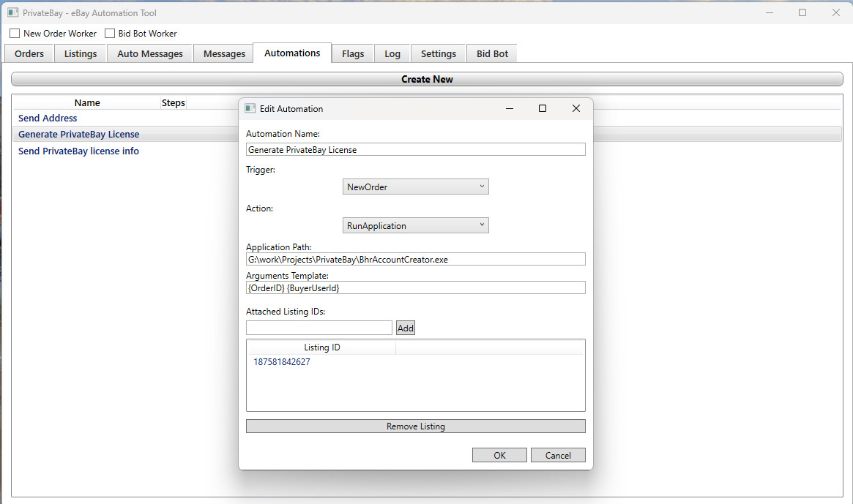The width and height of the screenshot is (853, 504).
Task: Click Add next to Attached Listing IDs
Action: 405,327
